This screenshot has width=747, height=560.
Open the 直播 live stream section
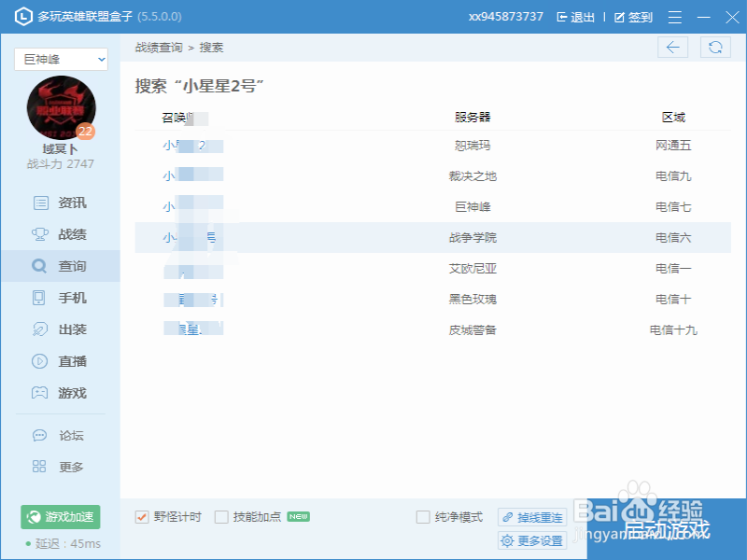coord(60,361)
